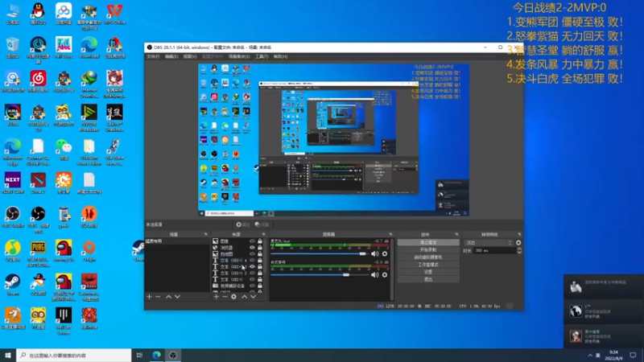Open the Recycle Bin desktop icon
644x362 pixels.
click(13, 47)
